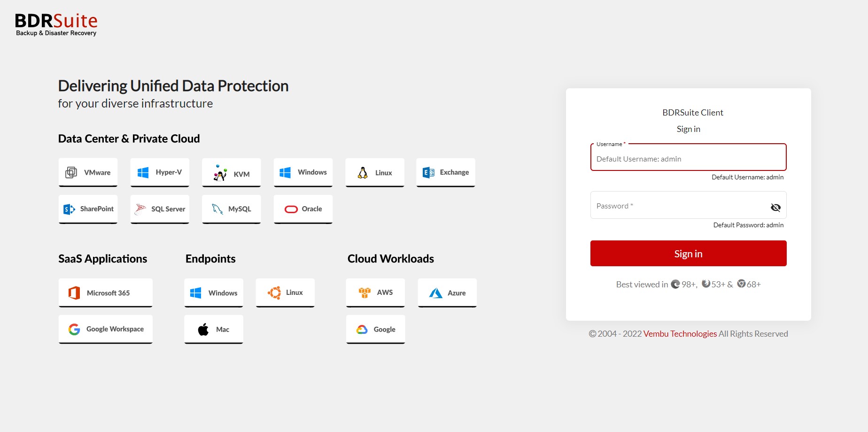
Task: Select the Hyper-V Windows logo icon
Action: (143, 172)
